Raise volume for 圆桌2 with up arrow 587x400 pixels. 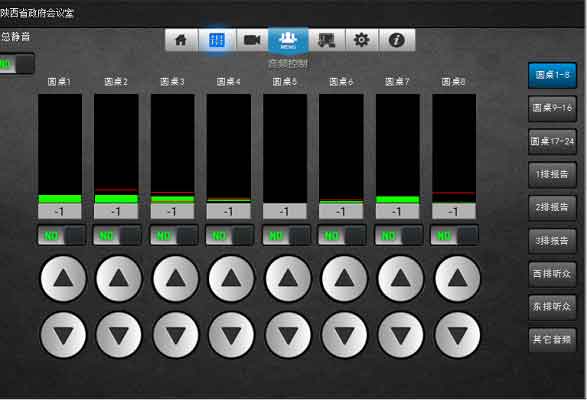point(119,279)
